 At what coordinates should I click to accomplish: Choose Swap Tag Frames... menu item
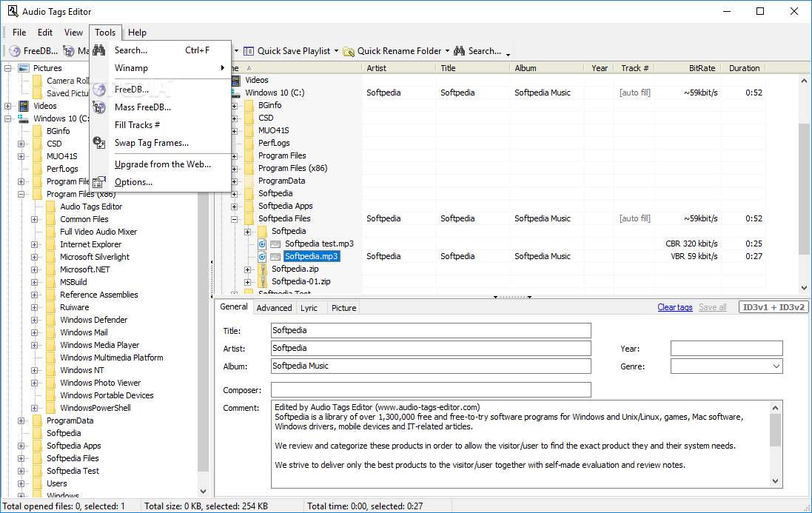tap(161, 143)
